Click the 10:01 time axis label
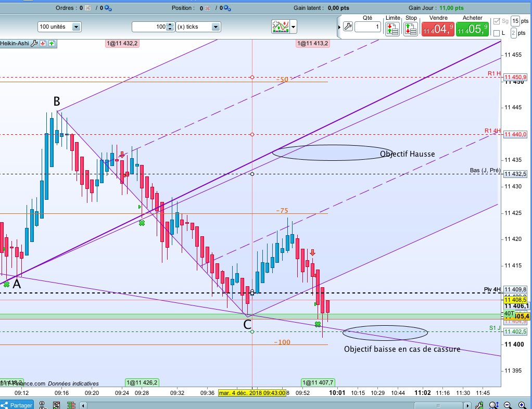 337,393
